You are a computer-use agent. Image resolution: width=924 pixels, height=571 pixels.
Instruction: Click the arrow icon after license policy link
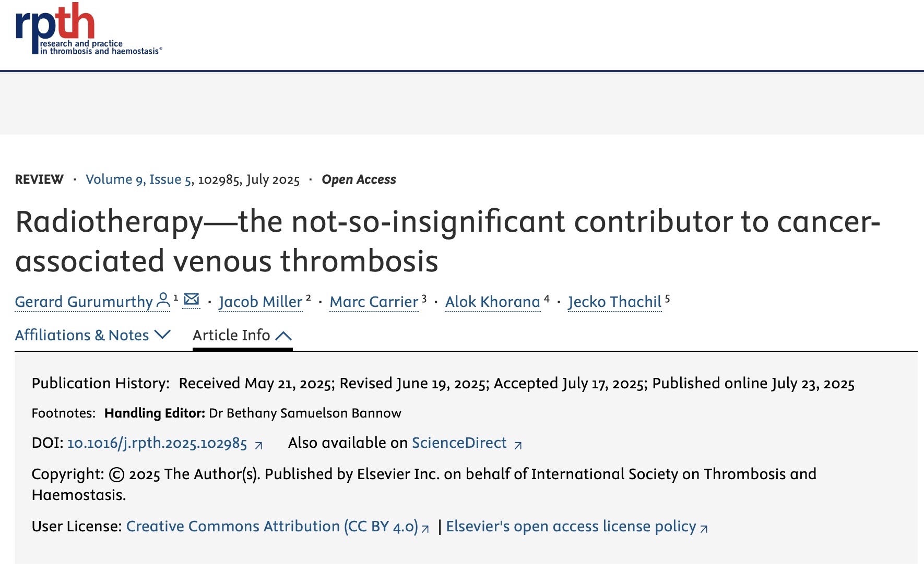tap(704, 529)
